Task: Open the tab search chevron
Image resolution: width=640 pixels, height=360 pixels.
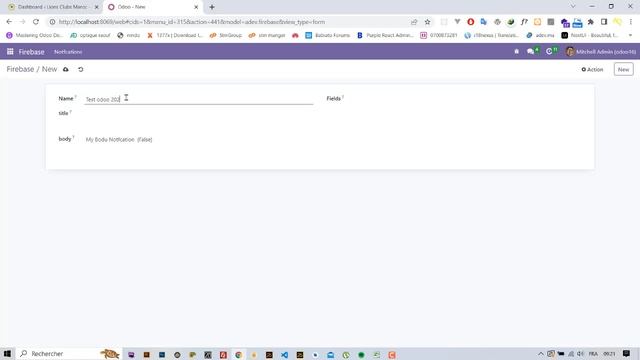Action: coord(573,7)
